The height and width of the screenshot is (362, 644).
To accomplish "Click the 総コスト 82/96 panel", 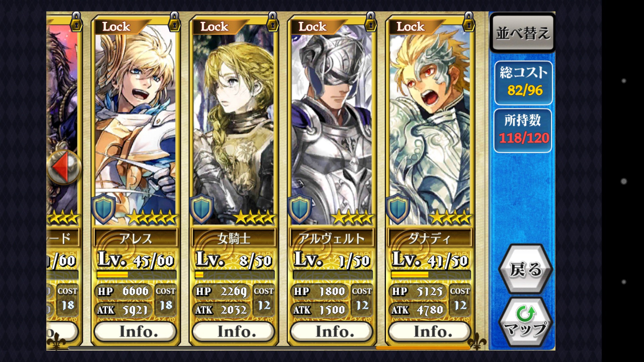I will (523, 83).
